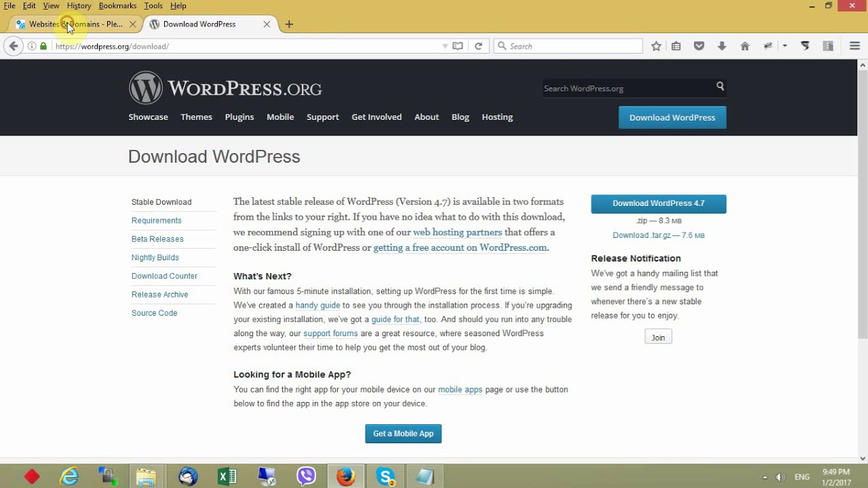Open a new tab with plus button
The image size is (868, 488).
point(289,24)
